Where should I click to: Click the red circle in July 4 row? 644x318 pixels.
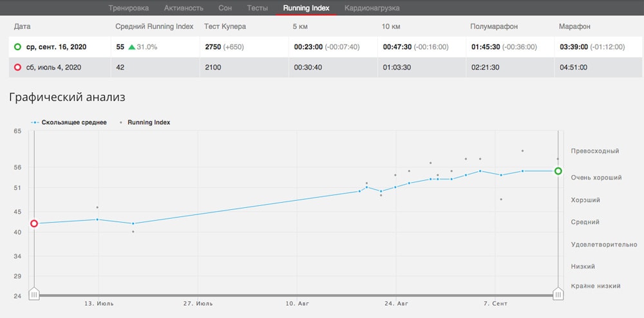(17, 68)
